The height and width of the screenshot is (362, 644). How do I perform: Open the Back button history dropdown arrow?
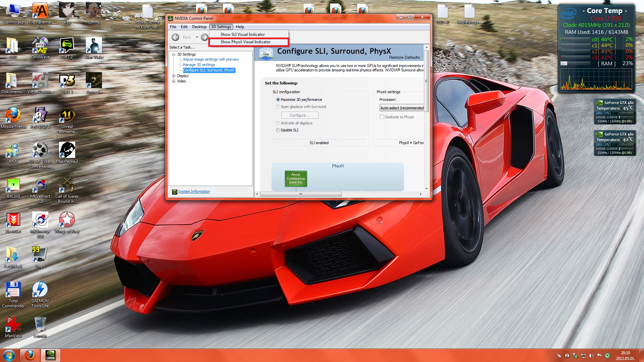point(197,37)
